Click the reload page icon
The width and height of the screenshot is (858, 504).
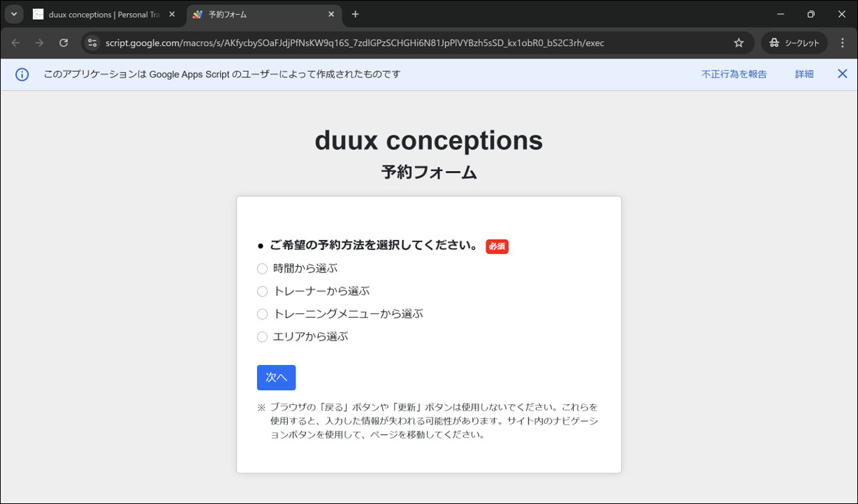[64, 43]
